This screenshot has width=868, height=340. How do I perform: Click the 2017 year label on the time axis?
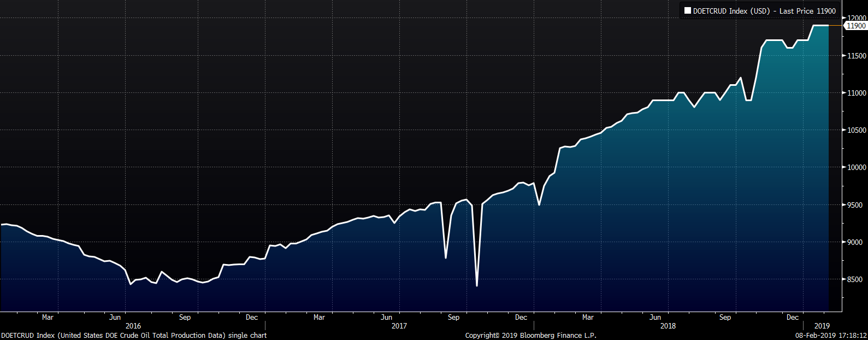[399, 326]
